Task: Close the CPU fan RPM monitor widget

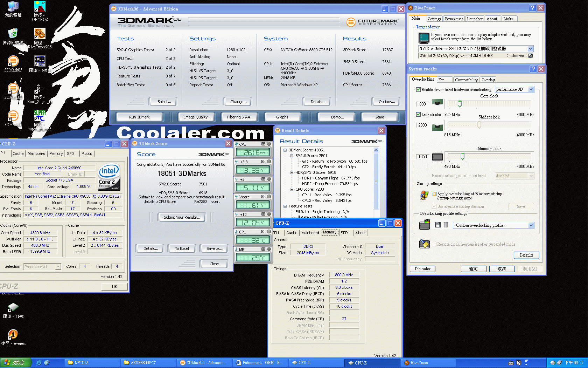Action: pos(269,144)
